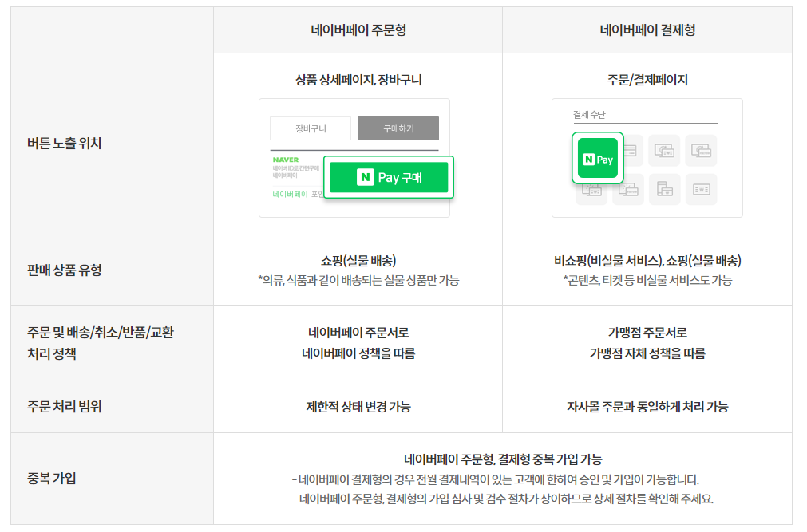Select the green N Pay payment icon
Screen dimensions: 807x532
(x=598, y=159)
